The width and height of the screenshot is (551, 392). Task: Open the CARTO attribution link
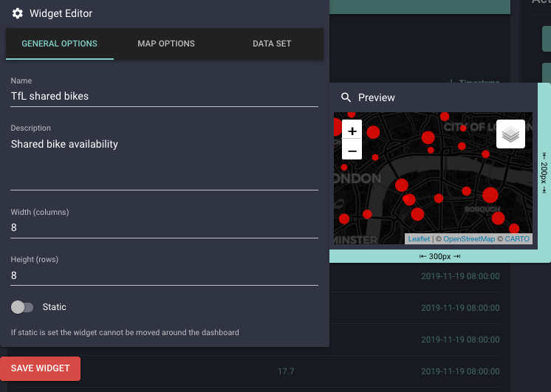click(517, 239)
